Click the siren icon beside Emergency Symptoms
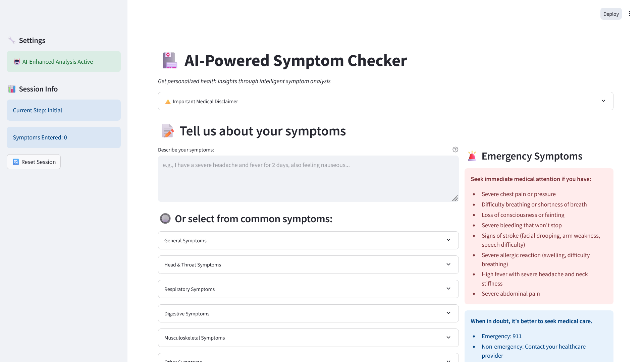Image resolution: width=644 pixels, height=362 pixels. 472,156
